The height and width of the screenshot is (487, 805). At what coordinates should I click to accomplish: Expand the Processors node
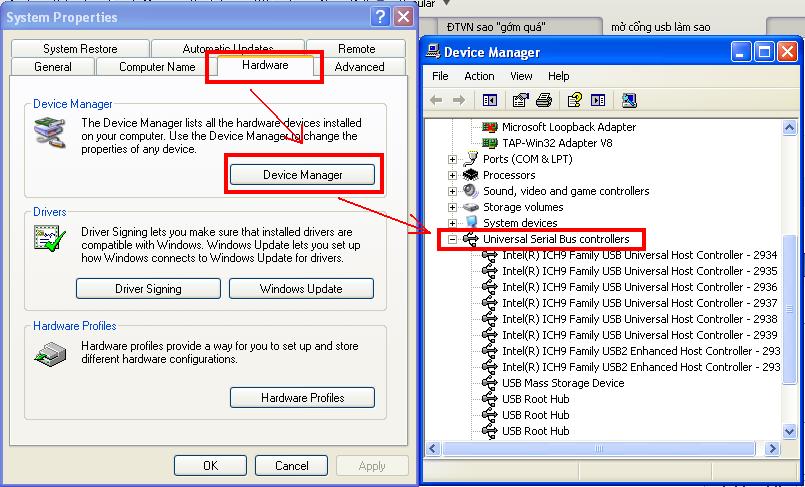[x=452, y=176]
